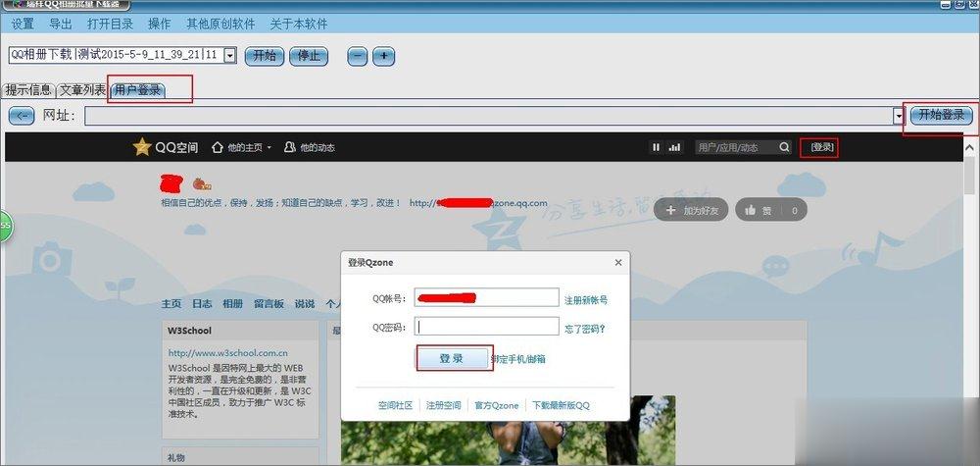Open the 导出 menu

coord(61,24)
